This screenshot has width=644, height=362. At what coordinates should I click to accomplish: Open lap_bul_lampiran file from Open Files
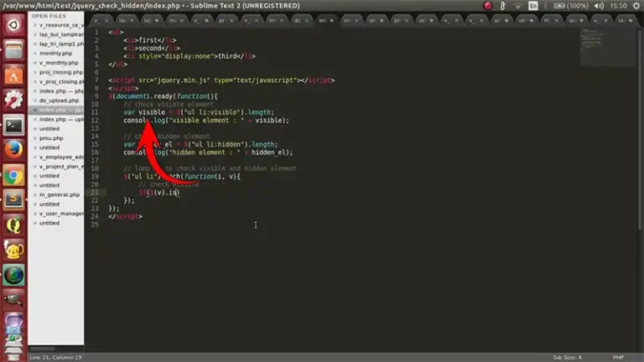click(x=61, y=34)
